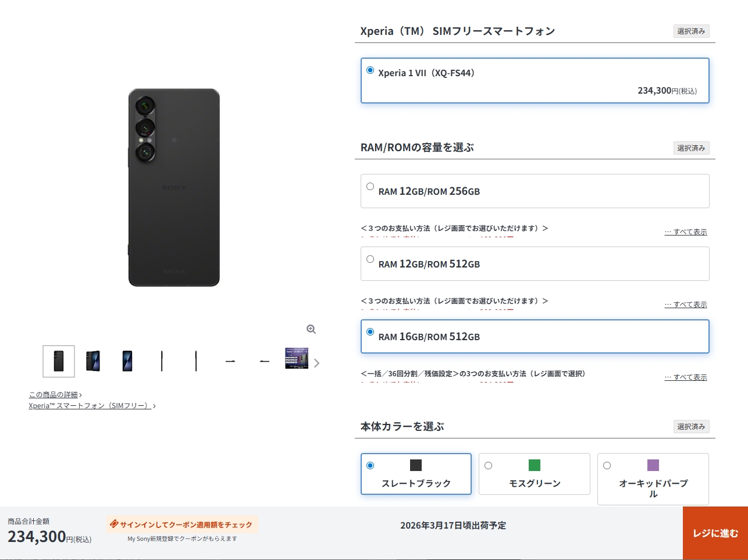Screen dimensions: 748x560
Task: Expand "すべて表示" under the 256GB option
Action: [x=686, y=232]
